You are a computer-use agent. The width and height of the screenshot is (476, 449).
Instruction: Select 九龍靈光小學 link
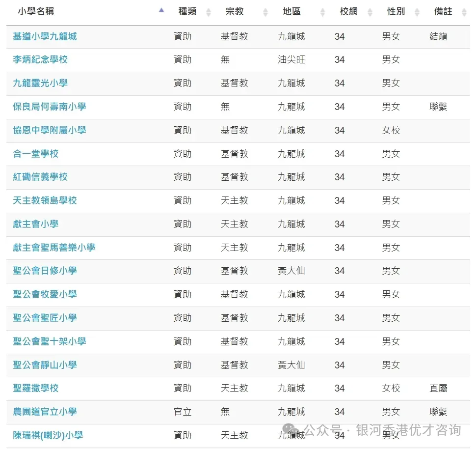tap(40, 83)
